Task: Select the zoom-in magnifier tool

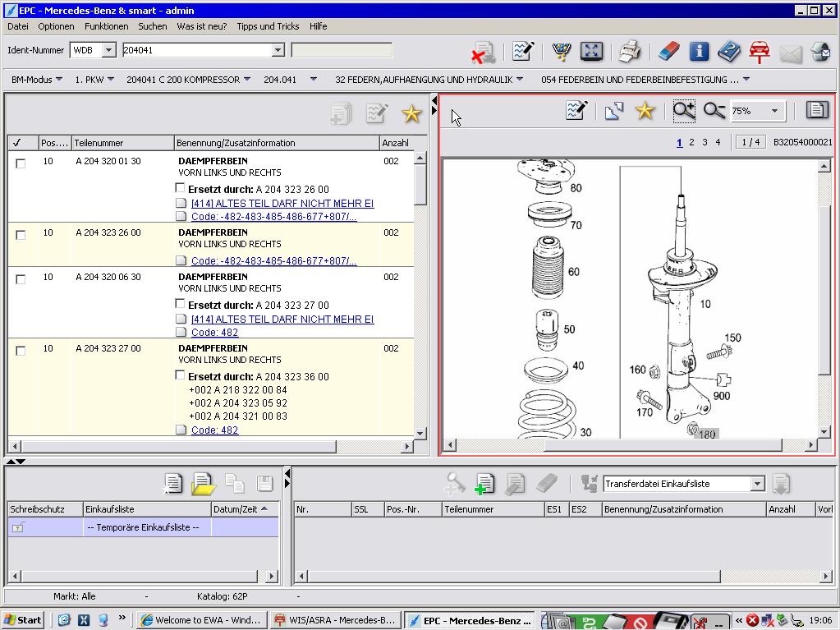Action: coord(683,110)
